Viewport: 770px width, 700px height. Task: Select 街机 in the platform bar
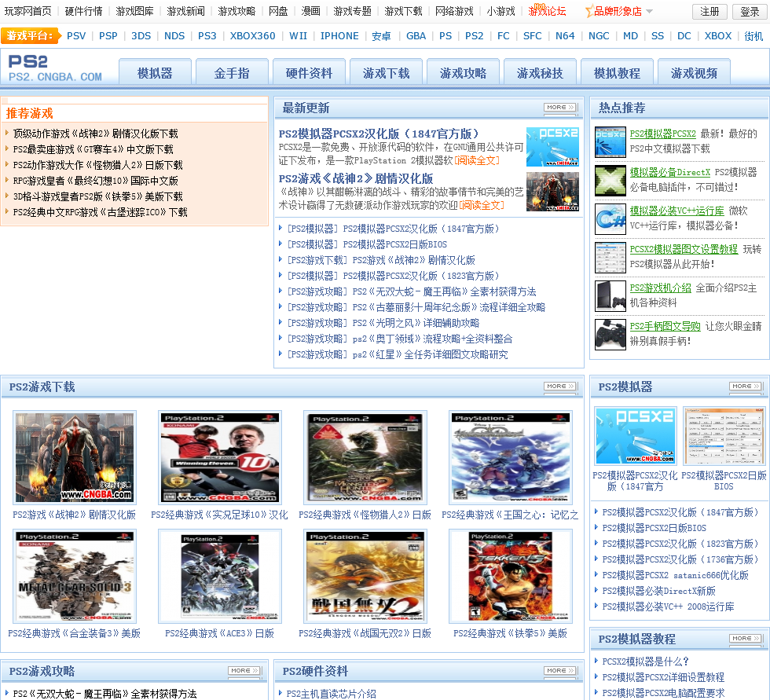[x=753, y=36]
